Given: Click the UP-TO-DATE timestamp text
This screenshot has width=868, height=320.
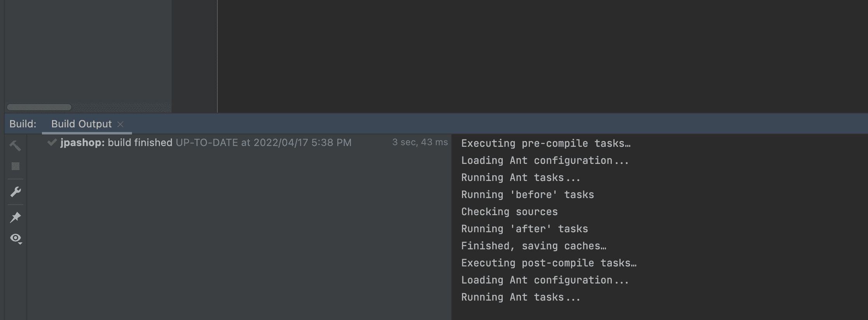Looking at the screenshot, I should point(263,143).
